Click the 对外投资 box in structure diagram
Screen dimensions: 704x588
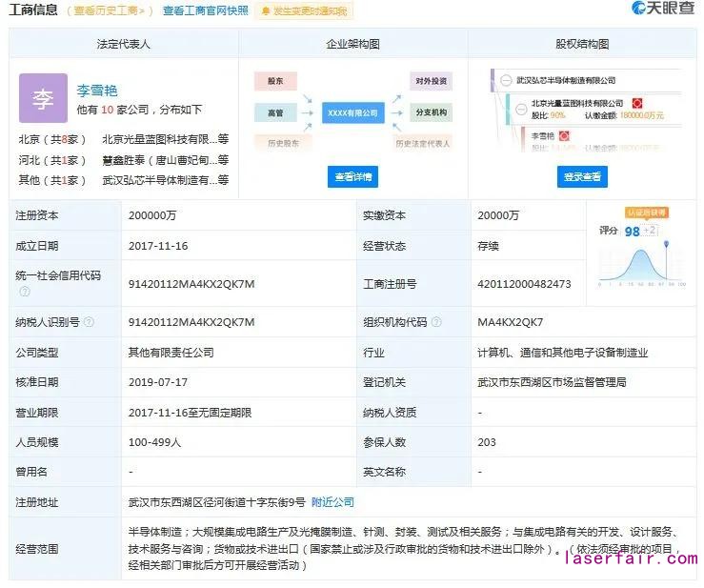pyautogui.click(x=430, y=81)
